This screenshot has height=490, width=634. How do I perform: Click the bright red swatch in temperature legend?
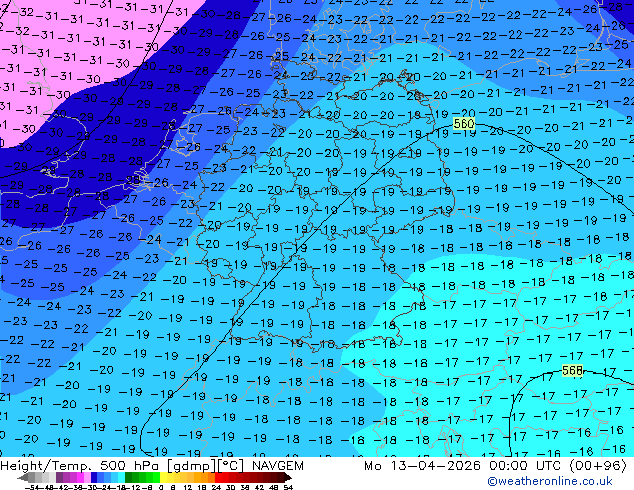[x=218, y=478]
